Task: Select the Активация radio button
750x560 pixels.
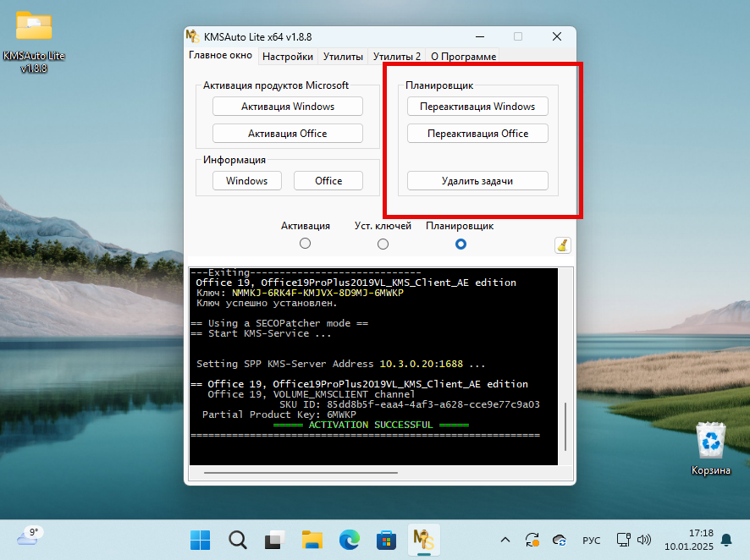Action: (x=306, y=244)
